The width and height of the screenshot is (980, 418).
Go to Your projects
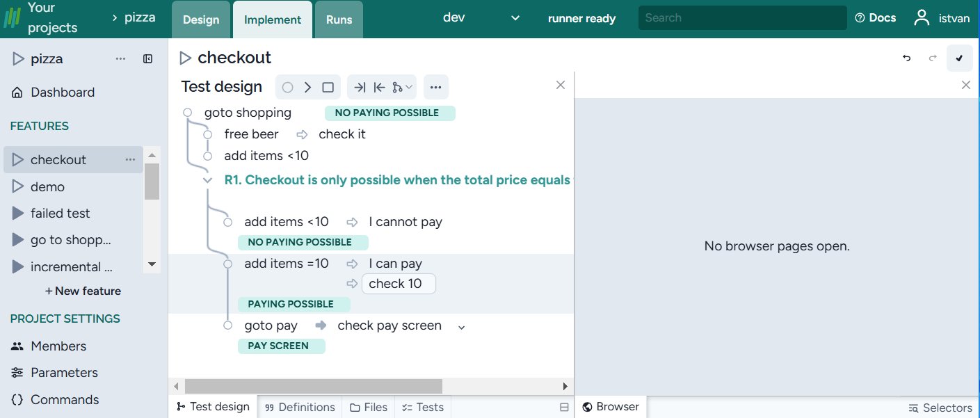(52, 18)
